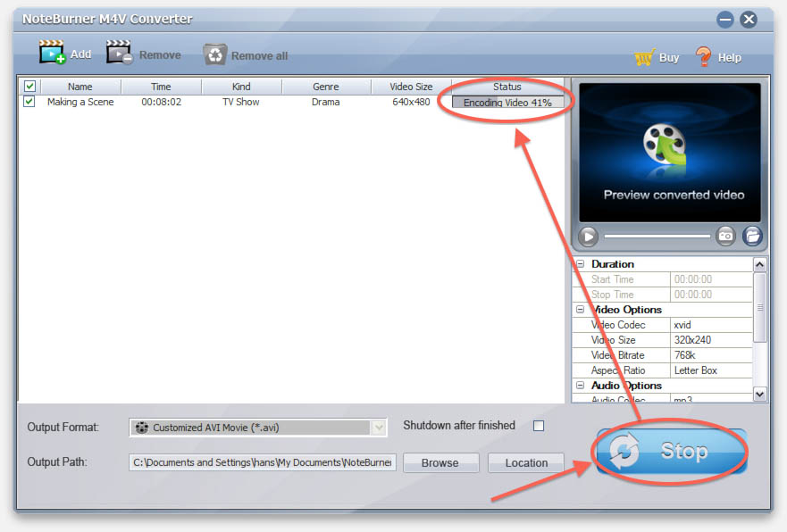This screenshot has width=787, height=532.
Task: Sort by the Time column header
Action: [x=161, y=87]
